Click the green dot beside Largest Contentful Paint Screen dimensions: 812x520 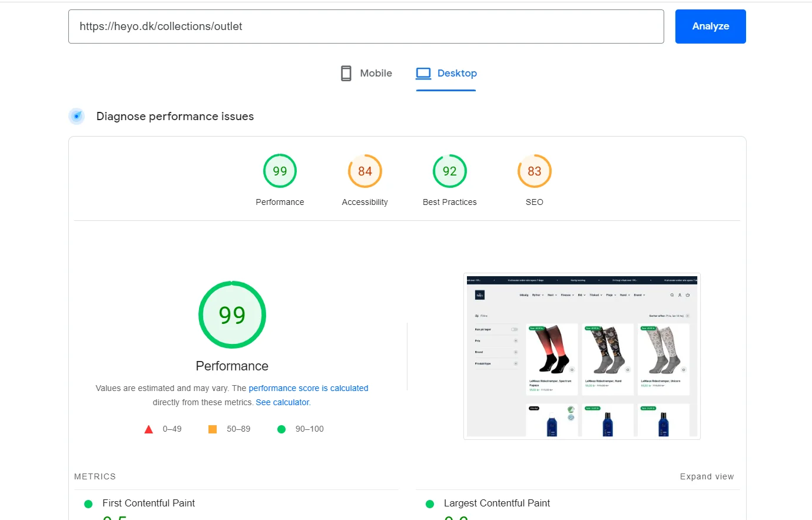click(430, 504)
